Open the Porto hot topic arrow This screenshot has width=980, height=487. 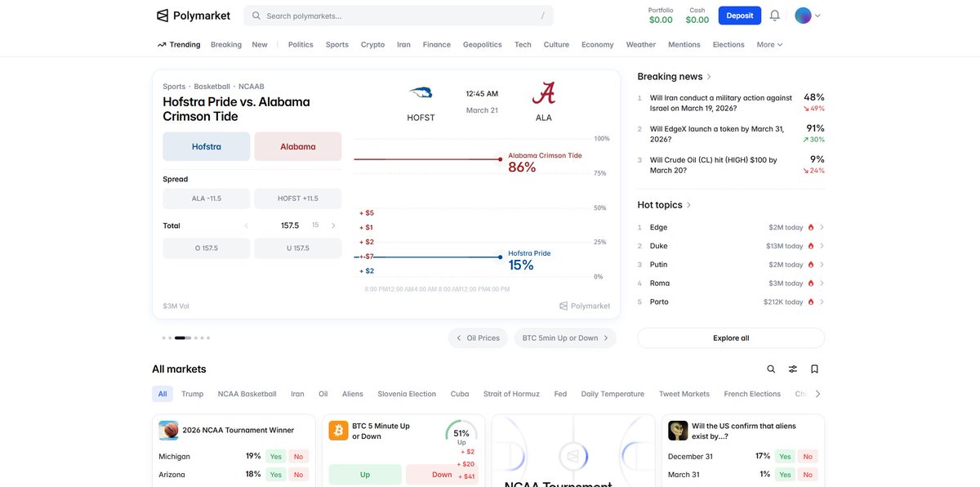(822, 302)
